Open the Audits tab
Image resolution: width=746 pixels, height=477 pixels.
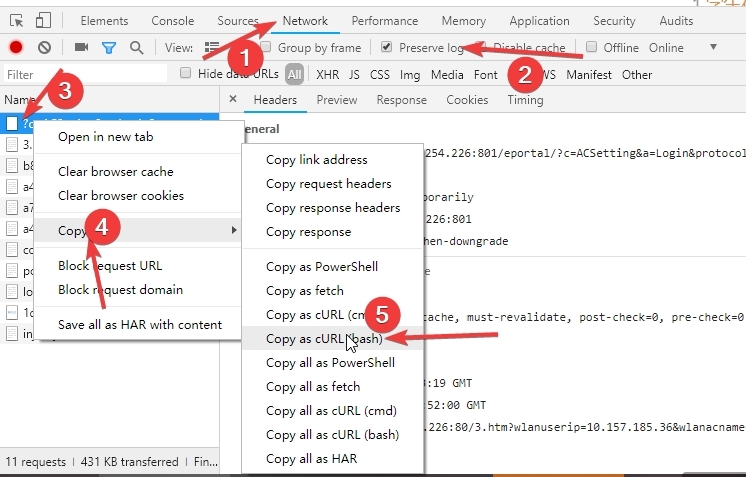pyautogui.click(x=676, y=21)
